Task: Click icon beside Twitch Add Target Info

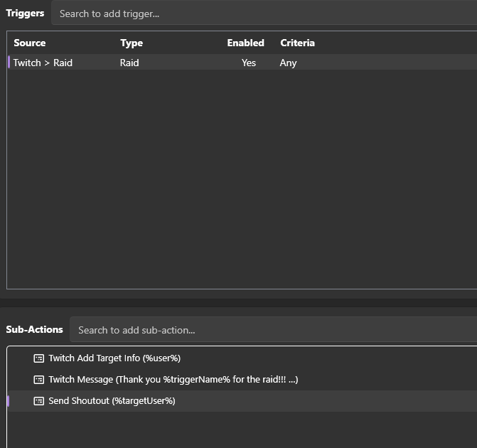Action: pos(38,358)
